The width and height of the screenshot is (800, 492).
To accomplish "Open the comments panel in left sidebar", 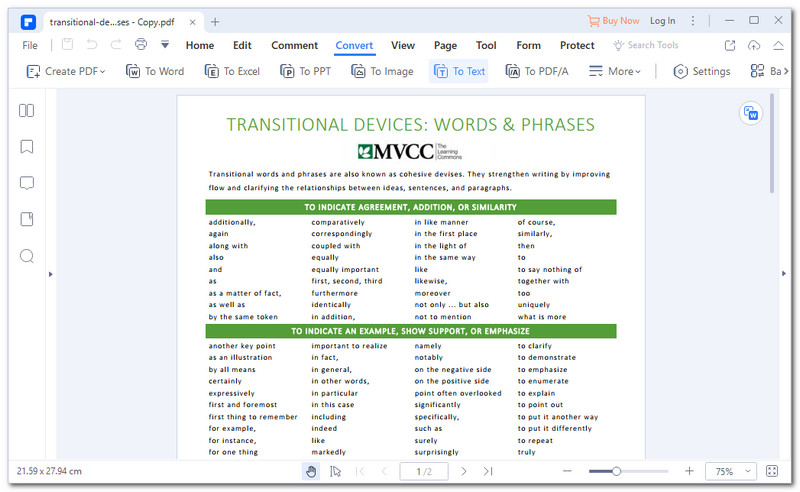I will (x=27, y=183).
